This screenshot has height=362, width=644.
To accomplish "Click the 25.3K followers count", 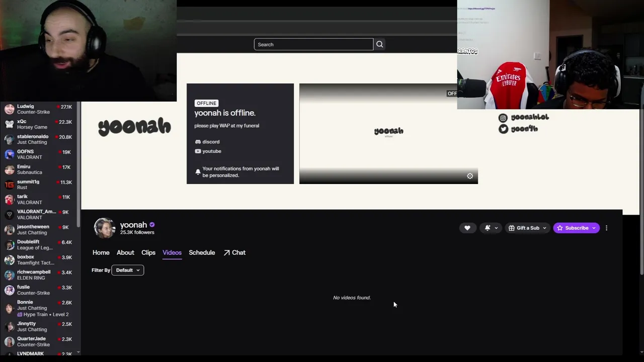I will 137,233.
